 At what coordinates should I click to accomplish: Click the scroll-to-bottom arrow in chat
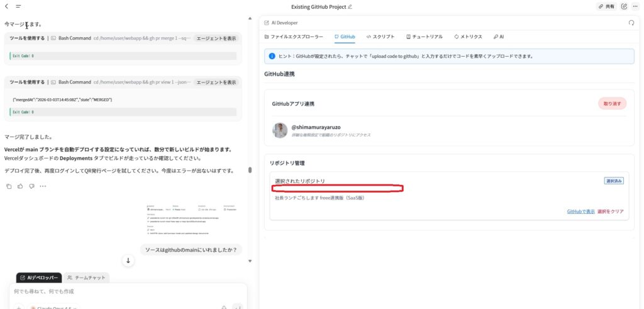(x=128, y=261)
